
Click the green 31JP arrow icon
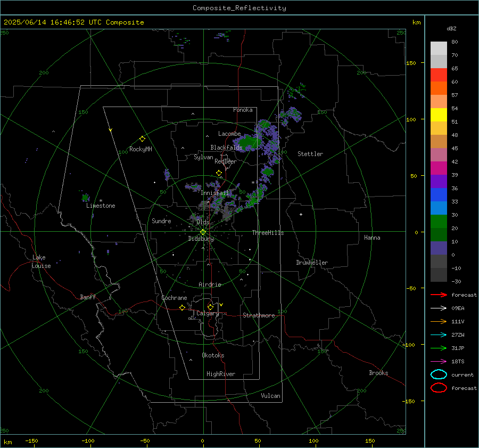(x=439, y=348)
